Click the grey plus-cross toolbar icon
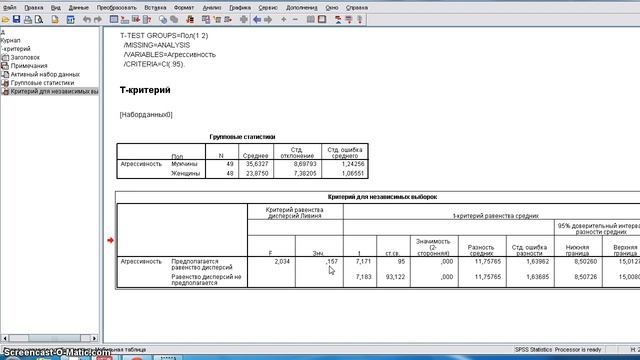The height and width of the screenshot is (360, 640). (x=244, y=20)
